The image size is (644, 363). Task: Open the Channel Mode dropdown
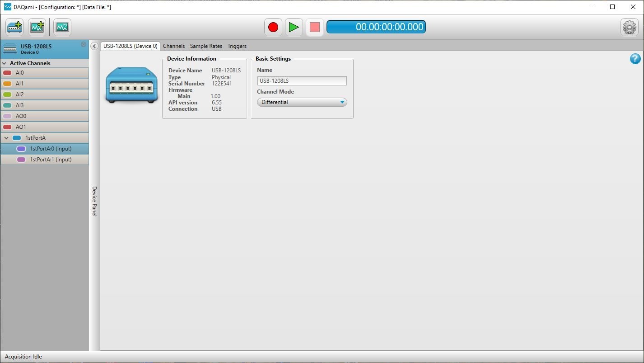point(302,102)
